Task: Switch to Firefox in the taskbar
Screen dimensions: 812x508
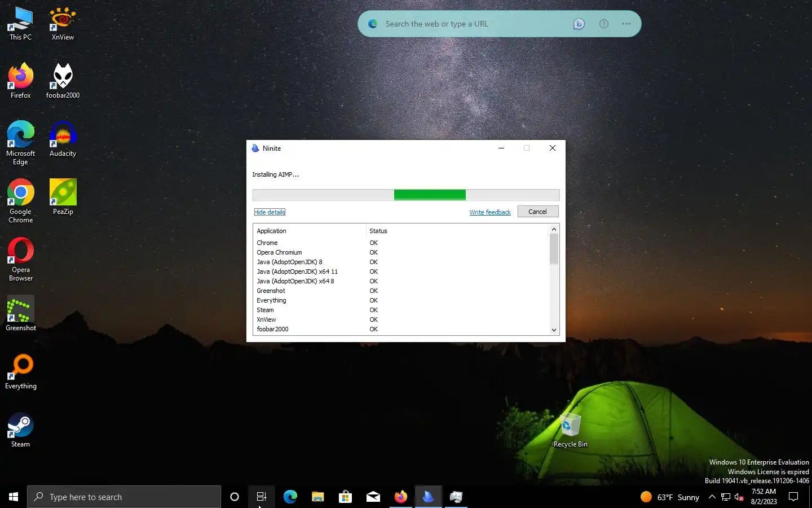Action: click(x=400, y=497)
